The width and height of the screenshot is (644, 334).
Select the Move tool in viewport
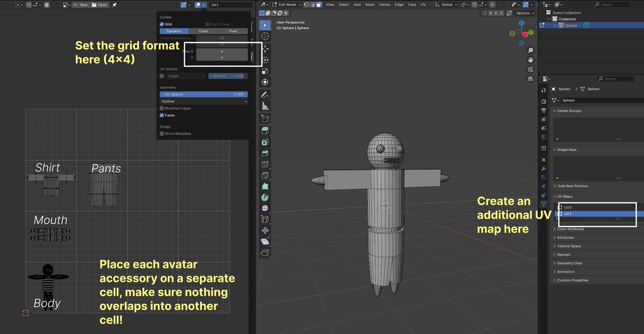coord(265,49)
